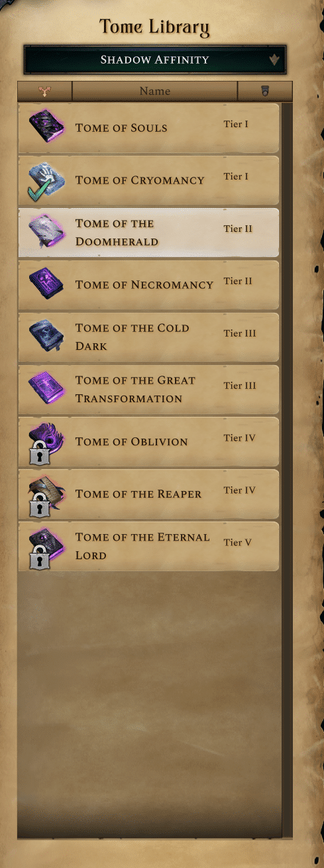
Task: Sort tomes by the affinity column header
Action: [45, 91]
